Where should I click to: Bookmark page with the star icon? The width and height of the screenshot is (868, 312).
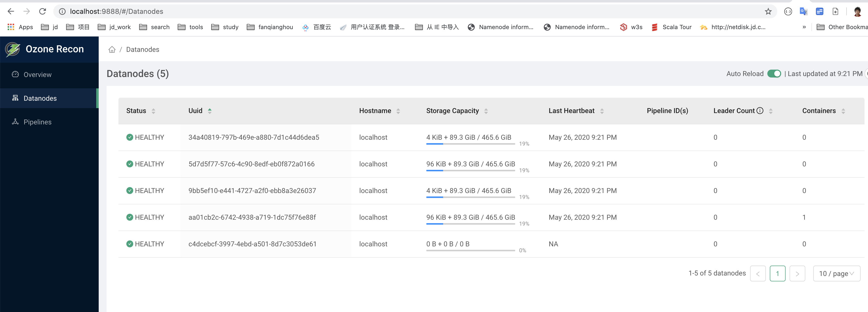click(x=768, y=11)
